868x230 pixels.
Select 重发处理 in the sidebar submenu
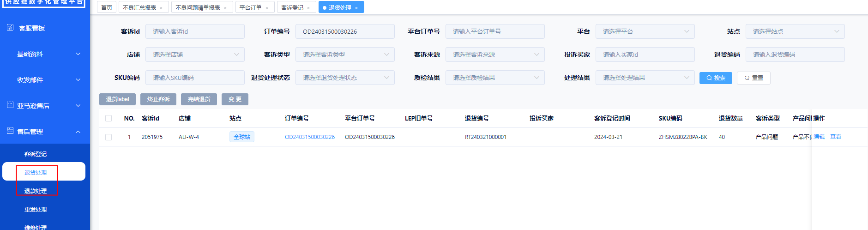36,209
